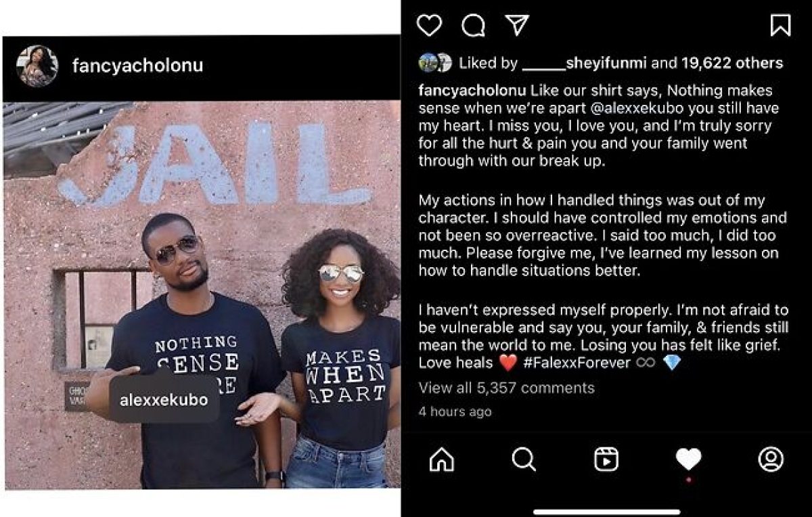Tap liker avatars beside Liked by
Image resolution: width=812 pixels, height=517 pixels.
pos(435,63)
